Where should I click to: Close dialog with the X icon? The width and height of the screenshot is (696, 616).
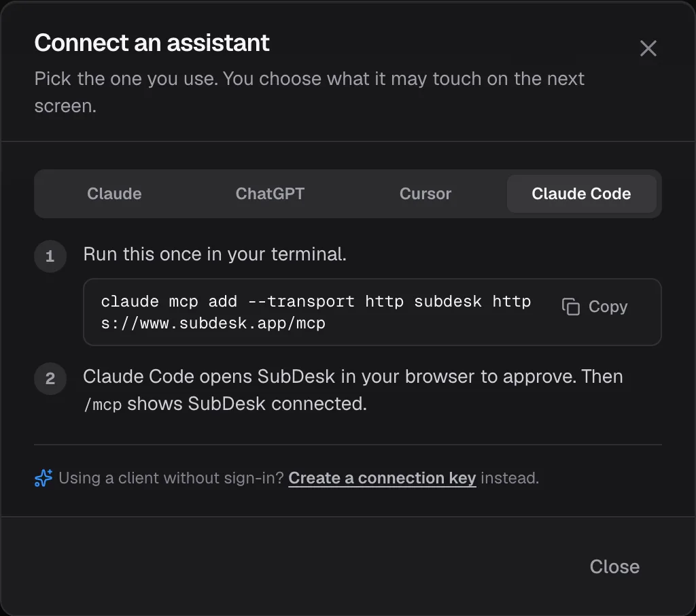pos(648,48)
